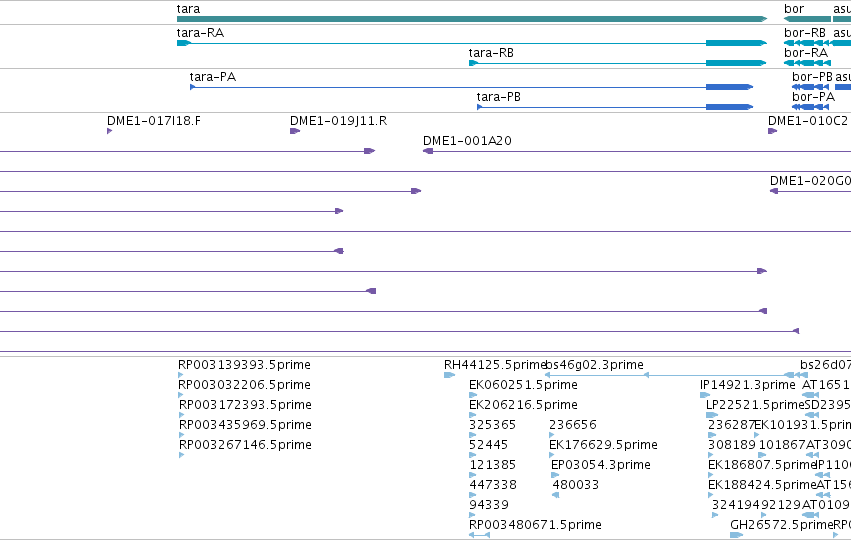
Task: Click the 447338 EST arrow
Action: click(472, 495)
